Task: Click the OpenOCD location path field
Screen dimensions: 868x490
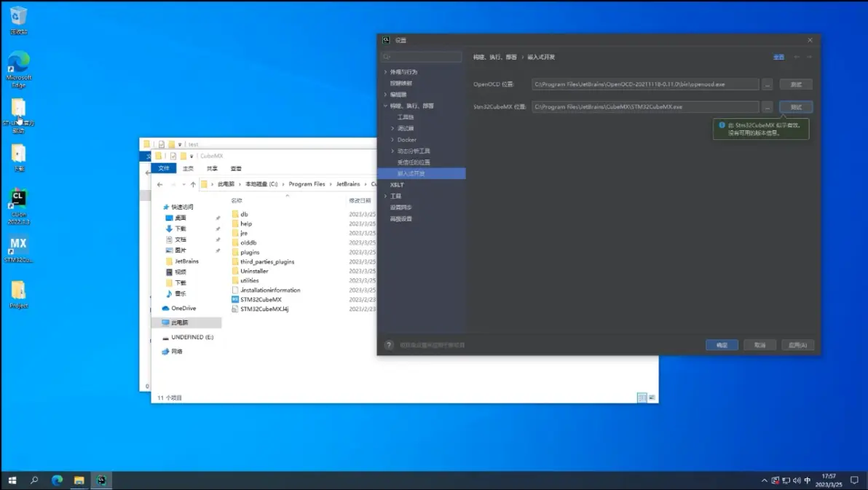Action: [645, 84]
